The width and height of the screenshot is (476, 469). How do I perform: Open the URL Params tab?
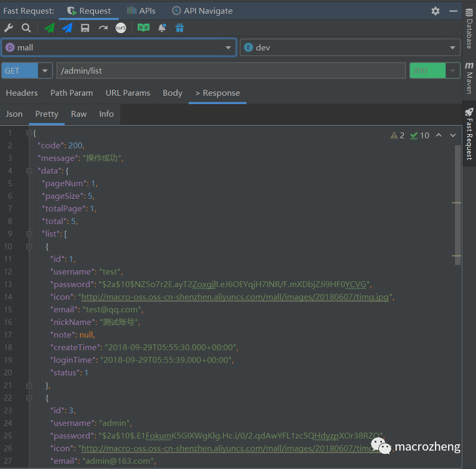coord(128,93)
